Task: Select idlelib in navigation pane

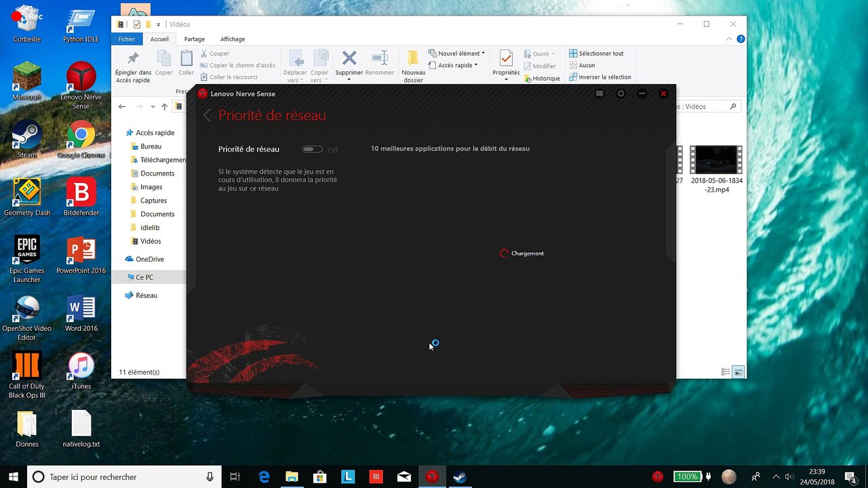Action: click(145, 228)
